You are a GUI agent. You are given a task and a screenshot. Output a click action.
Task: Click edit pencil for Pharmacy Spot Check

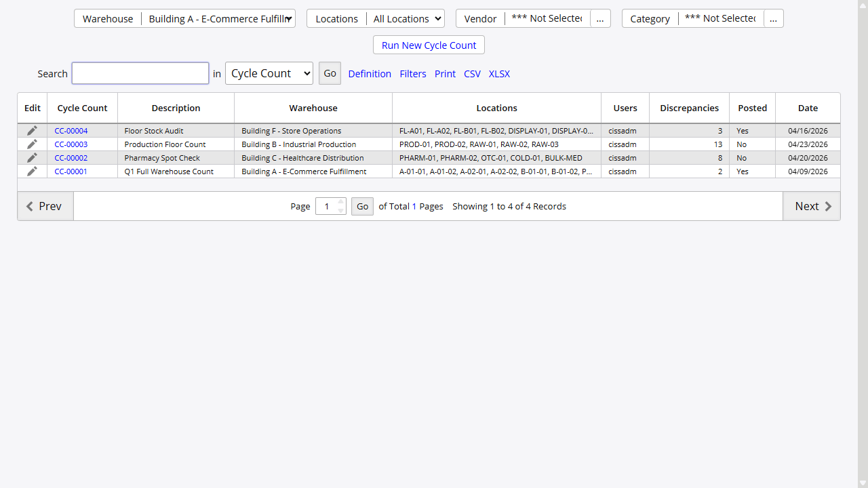tap(32, 158)
